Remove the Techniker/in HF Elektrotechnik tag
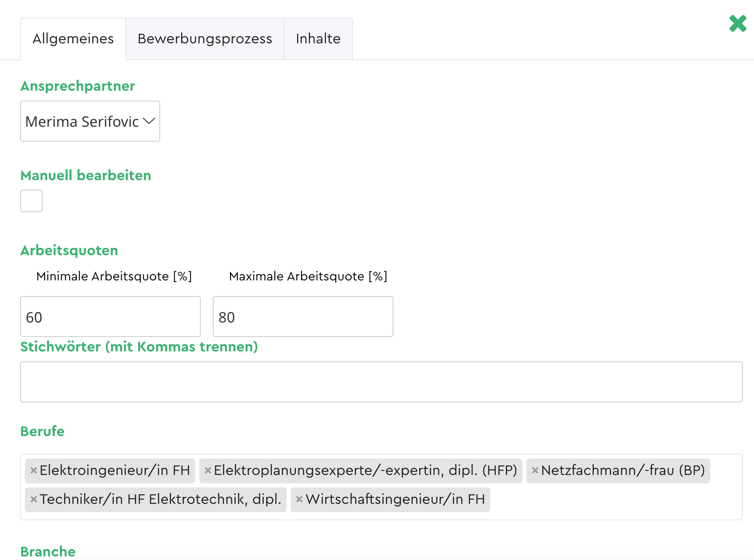 point(34,499)
